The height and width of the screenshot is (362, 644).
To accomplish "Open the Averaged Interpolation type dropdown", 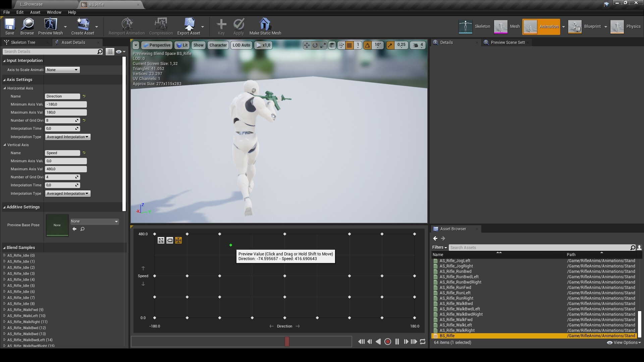I will 67,137.
